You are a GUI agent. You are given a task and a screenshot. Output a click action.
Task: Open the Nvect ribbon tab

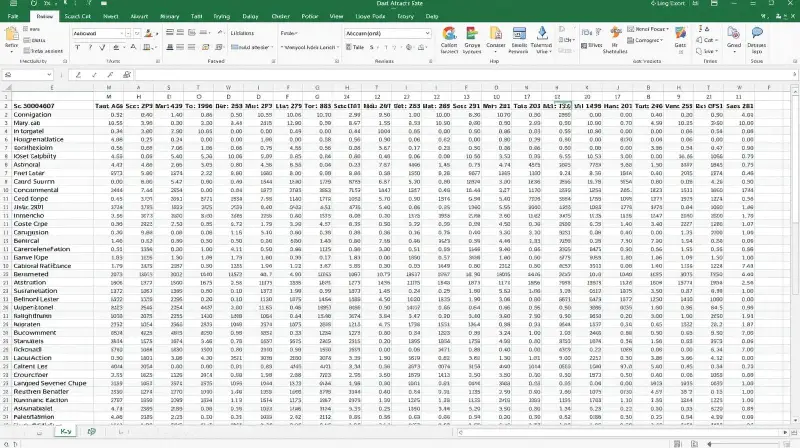pyautogui.click(x=111, y=17)
